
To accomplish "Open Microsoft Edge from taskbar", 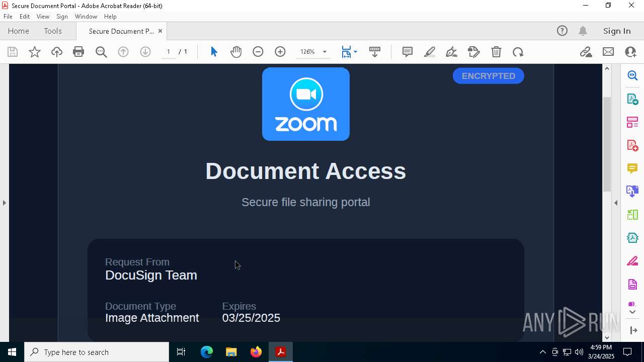I will click(x=207, y=352).
